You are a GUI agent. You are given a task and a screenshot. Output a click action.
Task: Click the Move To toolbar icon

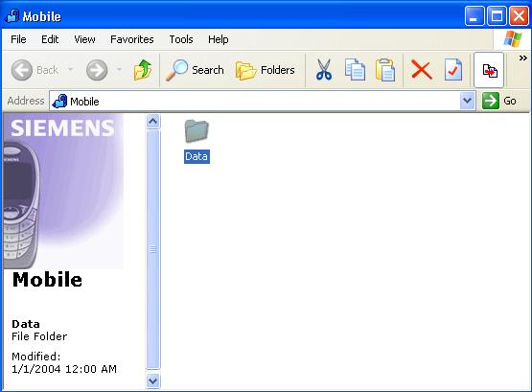pos(489,70)
